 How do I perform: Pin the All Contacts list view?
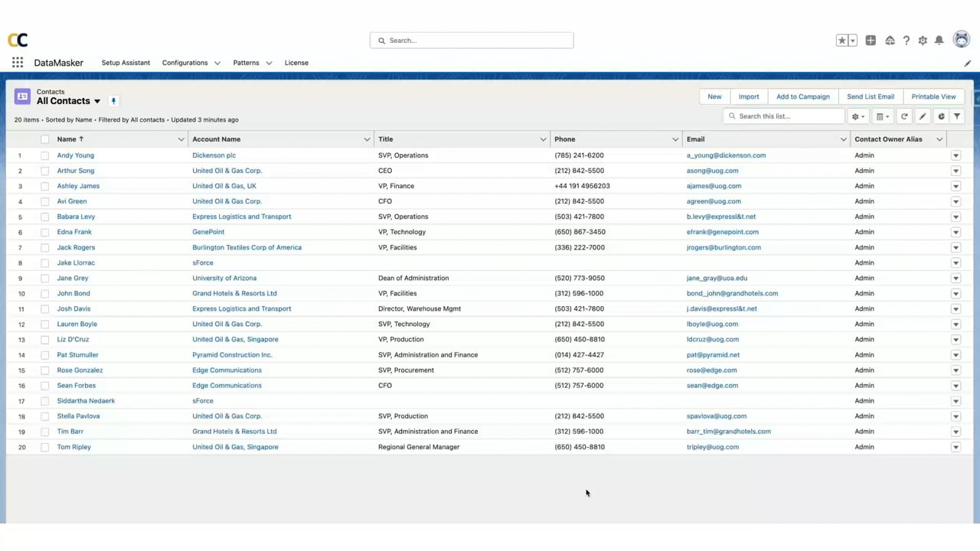point(113,101)
